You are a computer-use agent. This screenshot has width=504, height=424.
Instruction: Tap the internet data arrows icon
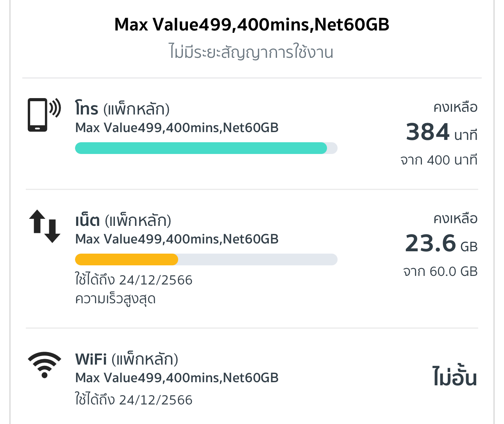45,226
